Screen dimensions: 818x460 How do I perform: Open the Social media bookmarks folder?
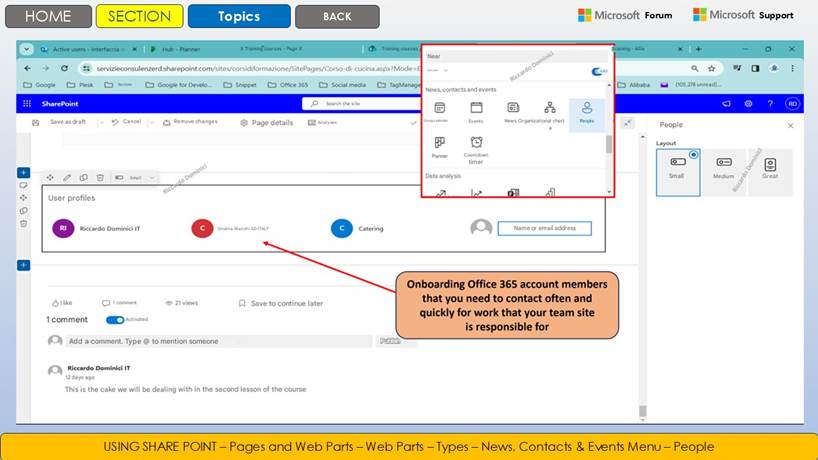pyautogui.click(x=342, y=84)
